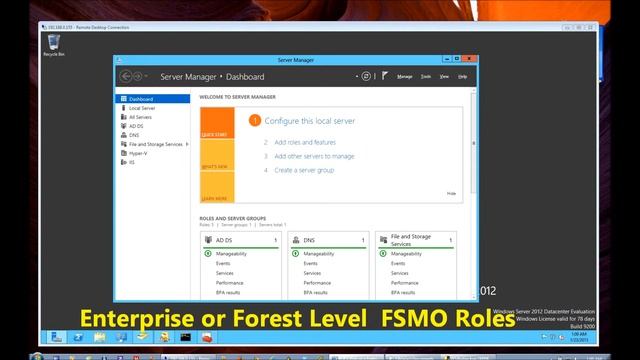Click the Forward arrow in Server Manager header
Viewport: 640px width, 360px height.
(138, 76)
